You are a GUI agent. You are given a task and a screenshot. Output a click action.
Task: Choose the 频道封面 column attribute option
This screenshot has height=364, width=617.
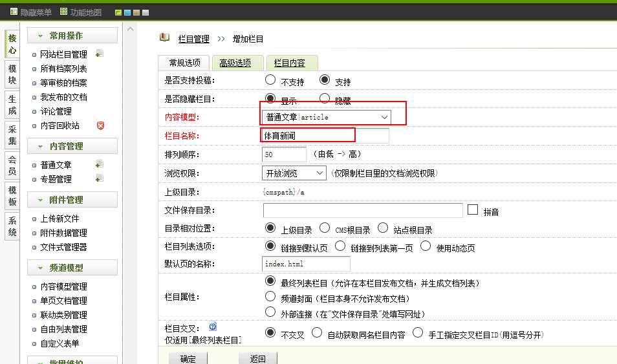click(x=270, y=297)
